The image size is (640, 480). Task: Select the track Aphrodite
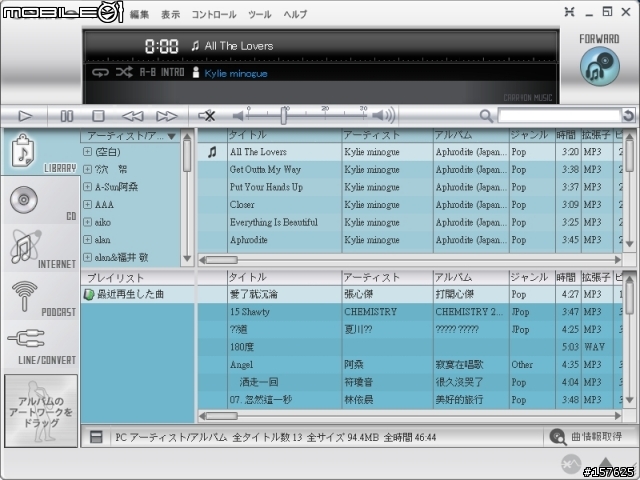[x=410, y=240]
